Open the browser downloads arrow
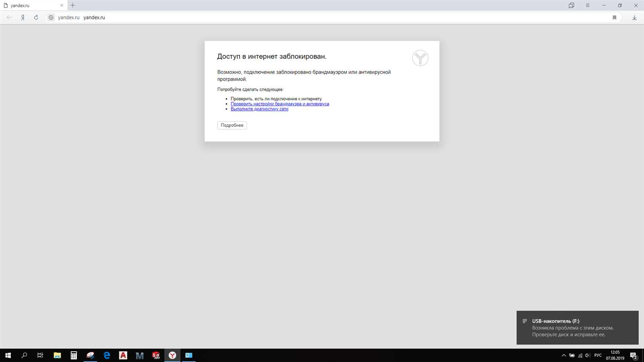This screenshot has width=644, height=362. point(634,18)
